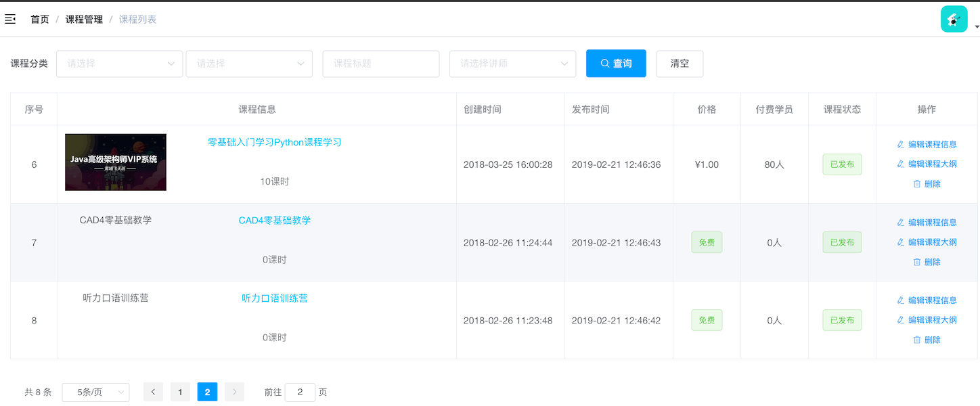Focus the 前往 page jump input
The height and width of the screenshot is (406, 980).
[300, 392]
